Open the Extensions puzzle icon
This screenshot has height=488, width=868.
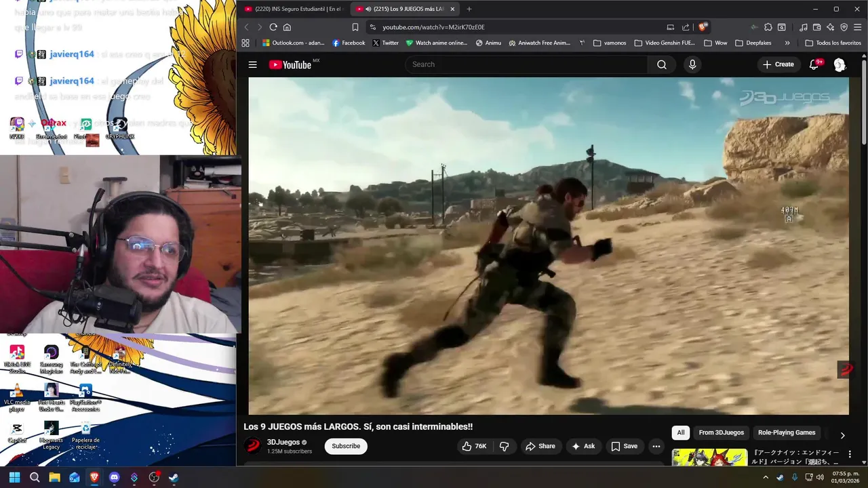pos(768,27)
